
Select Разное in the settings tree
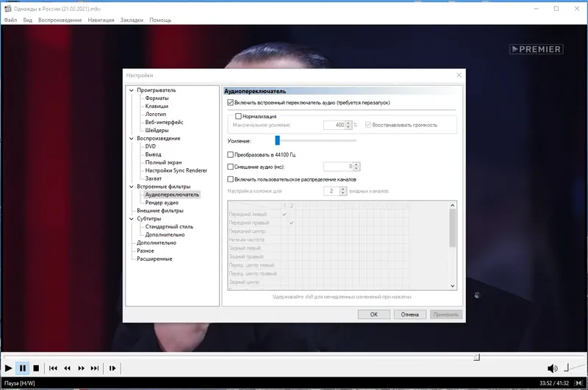146,250
